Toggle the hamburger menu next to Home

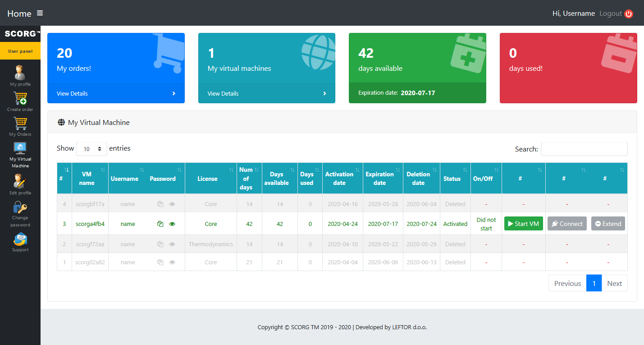40,13
